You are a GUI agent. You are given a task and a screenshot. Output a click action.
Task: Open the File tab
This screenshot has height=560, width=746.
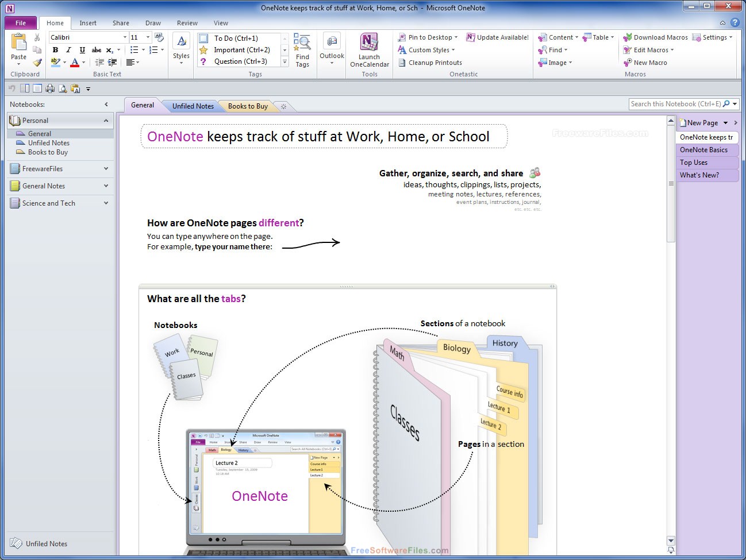pyautogui.click(x=21, y=23)
